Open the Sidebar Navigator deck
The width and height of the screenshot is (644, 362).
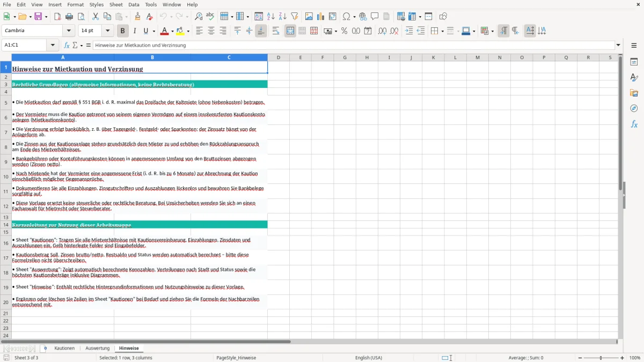coord(634,108)
